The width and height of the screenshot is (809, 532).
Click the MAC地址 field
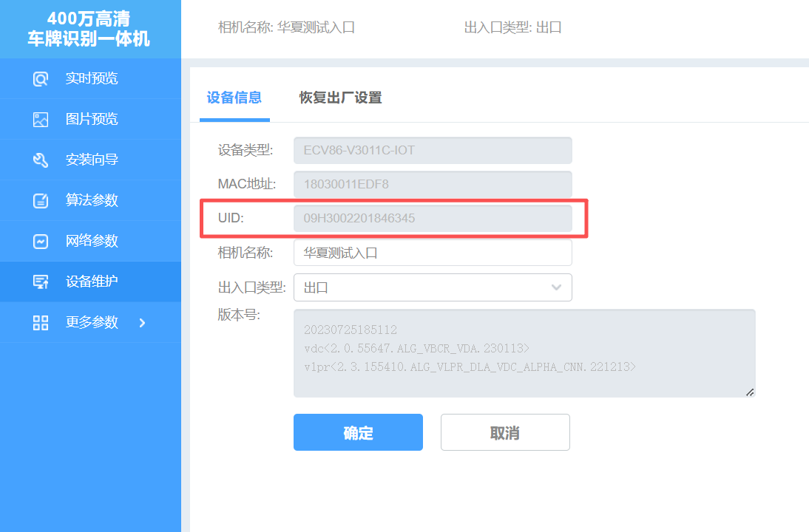tap(433, 185)
